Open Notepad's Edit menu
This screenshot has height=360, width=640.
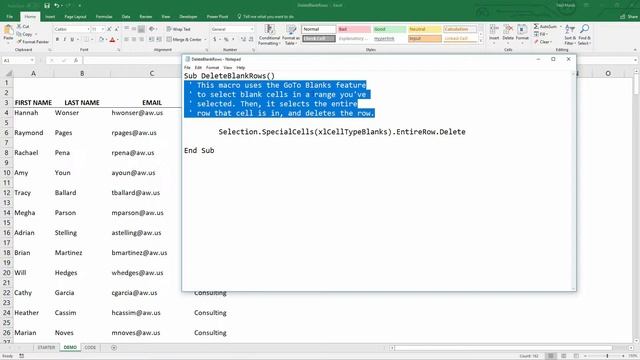click(198, 67)
